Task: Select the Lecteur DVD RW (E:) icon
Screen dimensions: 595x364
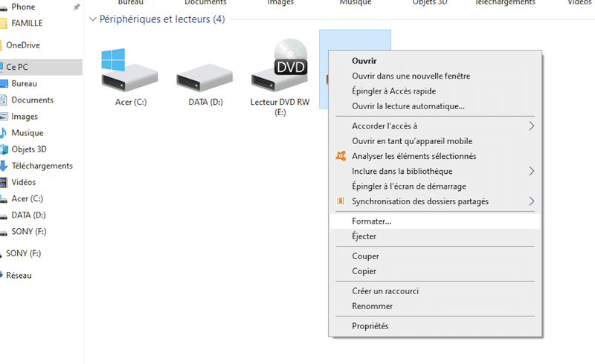Action: pos(280,65)
